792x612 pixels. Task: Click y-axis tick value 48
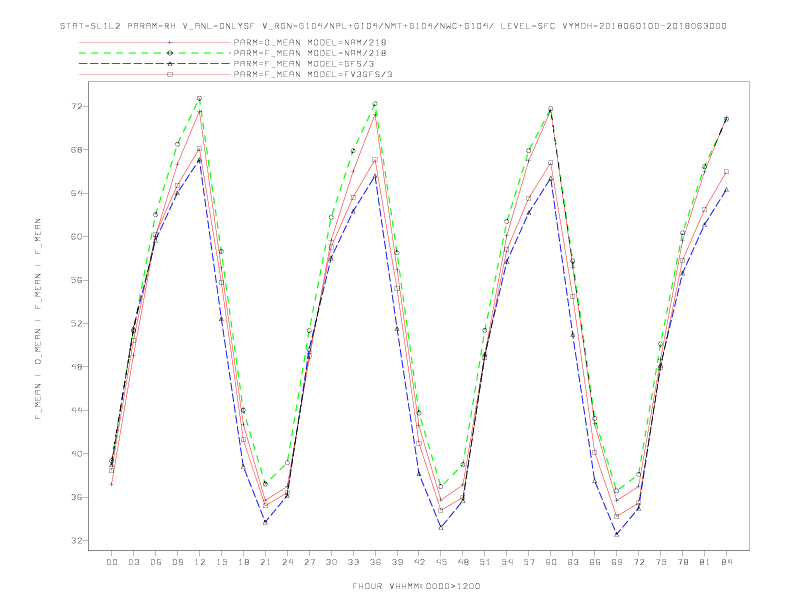pyautogui.click(x=76, y=367)
